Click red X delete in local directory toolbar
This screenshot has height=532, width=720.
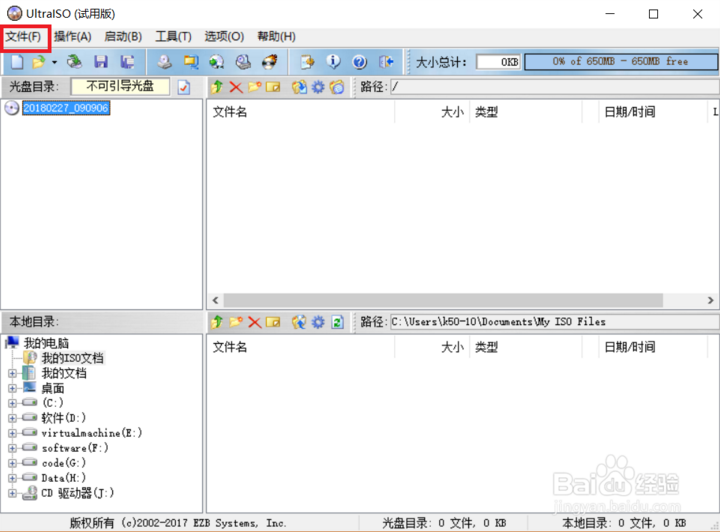(x=254, y=322)
